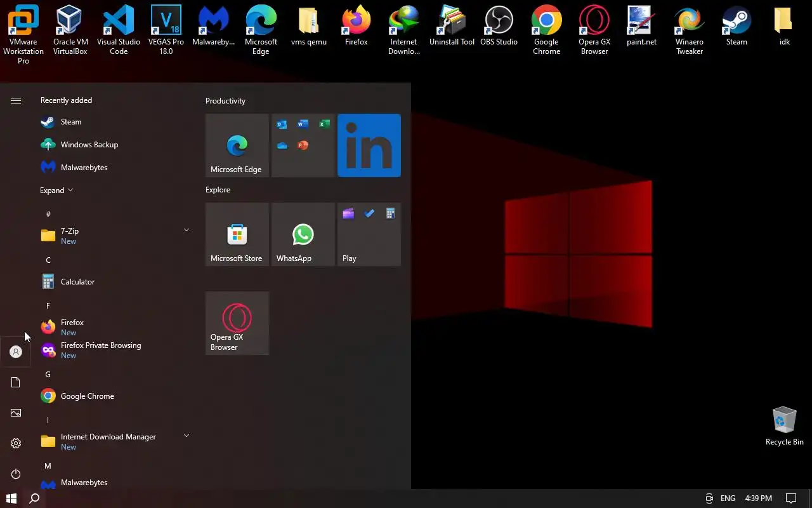Expand the 7-Zip folder chevron
Image resolution: width=812 pixels, height=508 pixels.
click(x=187, y=230)
